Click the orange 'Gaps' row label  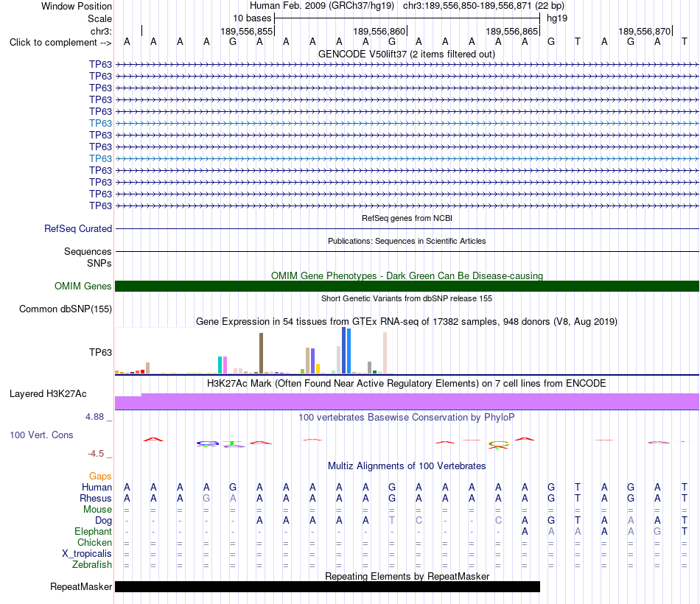pyautogui.click(x=100, y=477)
